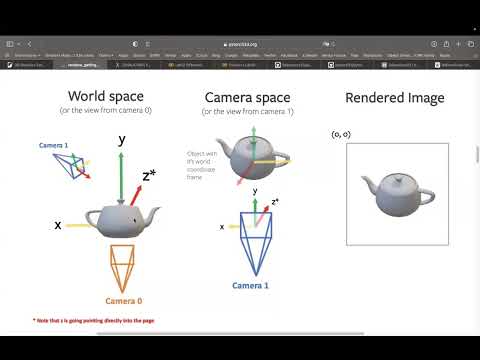Click the bookmarks icon at start of favorites bar
Viewport: 480px width, 360px height.
click(7, 55)
